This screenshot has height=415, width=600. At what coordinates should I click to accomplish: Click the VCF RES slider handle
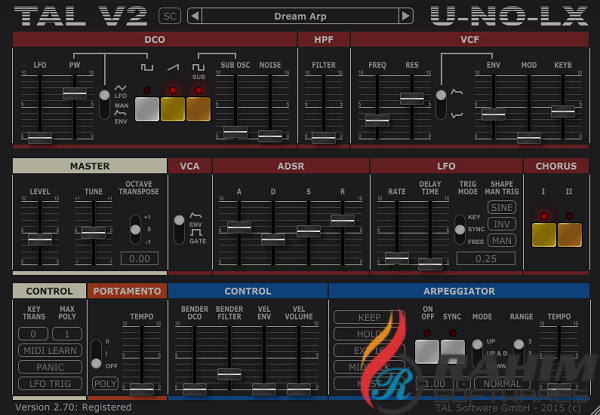pyautogui.click(x=412, y=98)
